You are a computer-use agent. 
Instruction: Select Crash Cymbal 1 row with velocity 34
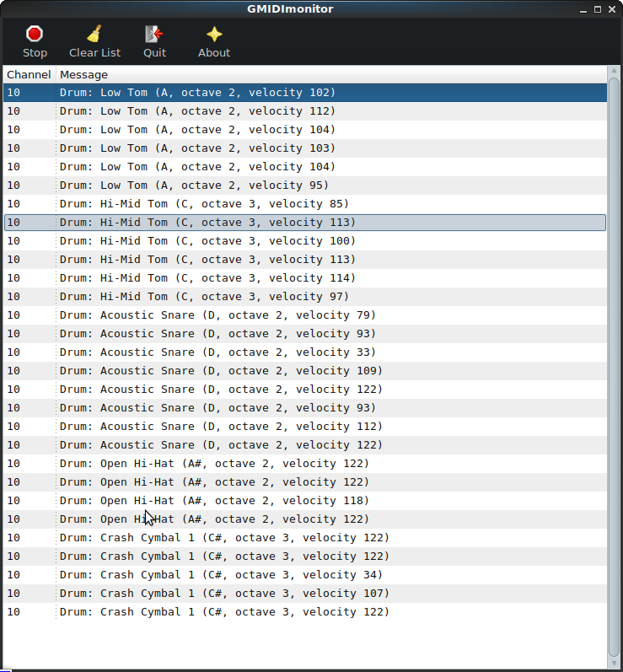305,575
